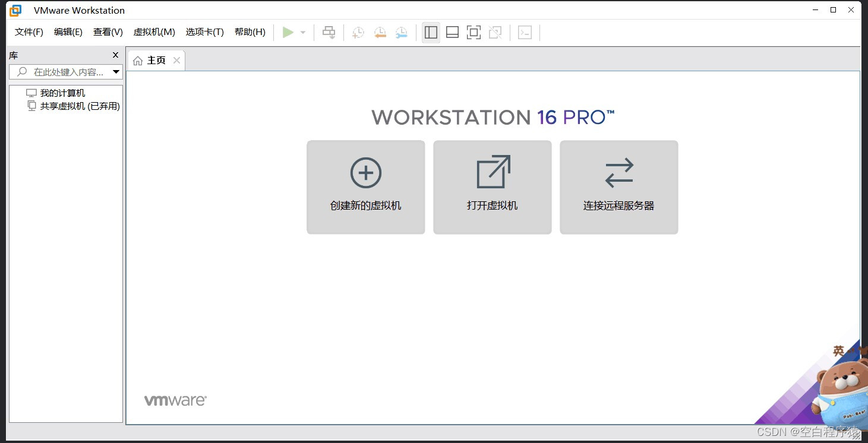The image size is (868, 443).
Task: Click the library search input field
Action: tap(65, 72)
